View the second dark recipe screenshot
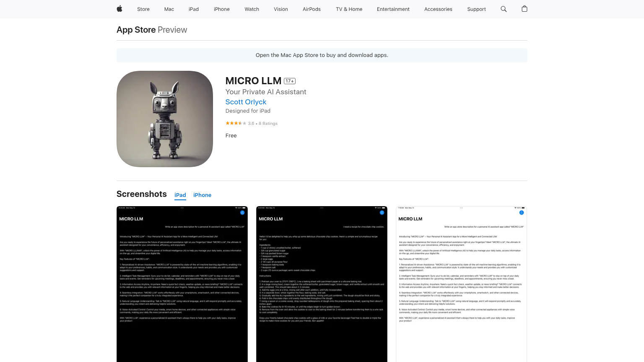 point(322,285)
